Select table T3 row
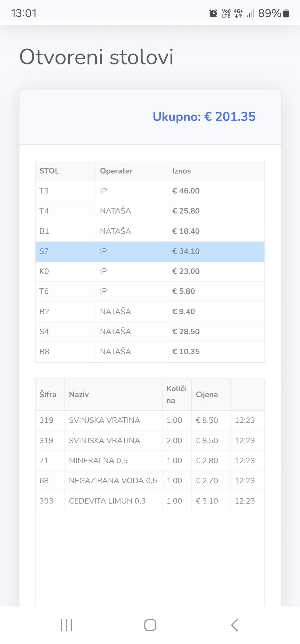The width and height of the screenshot is (300, 644). [x=150, y=191]
